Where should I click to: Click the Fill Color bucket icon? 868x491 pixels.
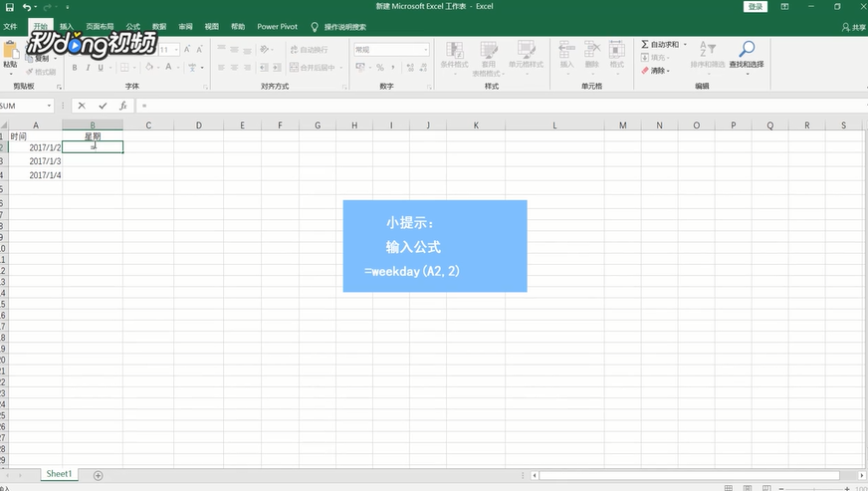[149, 67]
